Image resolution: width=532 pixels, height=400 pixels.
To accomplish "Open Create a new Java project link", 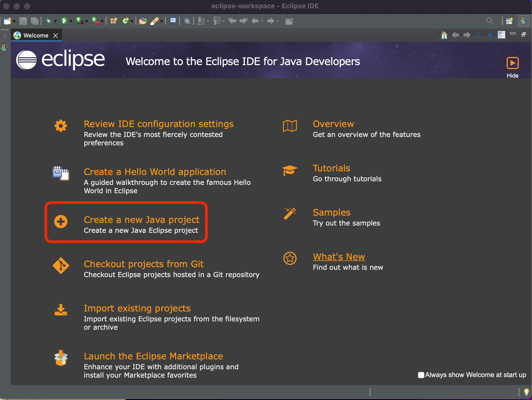I will 141,220.
